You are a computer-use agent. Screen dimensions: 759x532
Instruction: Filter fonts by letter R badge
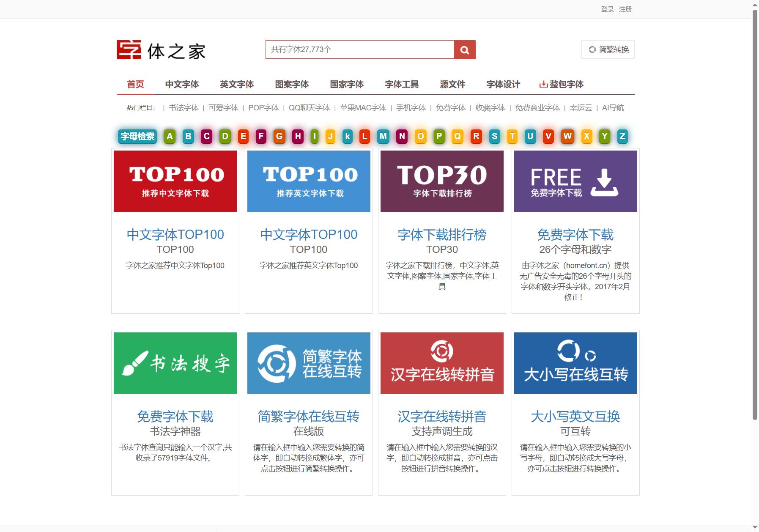click(x=476, y=136)
